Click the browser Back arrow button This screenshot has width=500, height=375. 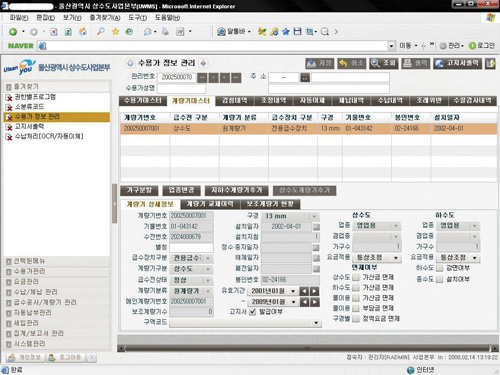click(13, 32)
